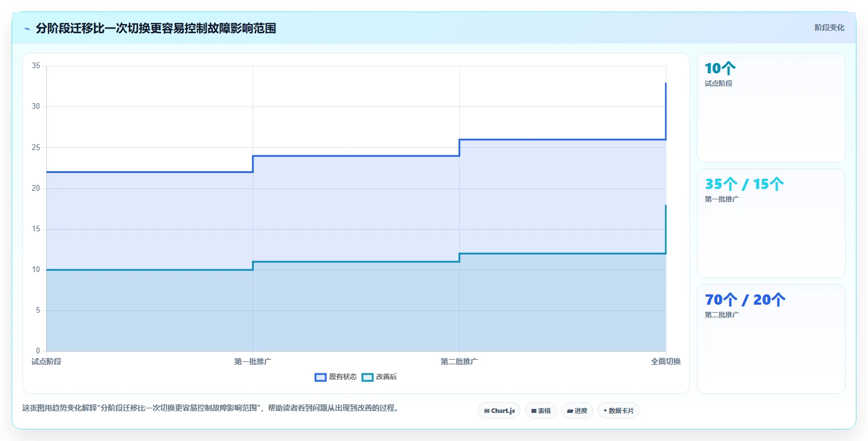The height and width of the screenshot is (441, 868).
Task: Open the 35个 / 15个 第一批推广 card
Action: 771,223
